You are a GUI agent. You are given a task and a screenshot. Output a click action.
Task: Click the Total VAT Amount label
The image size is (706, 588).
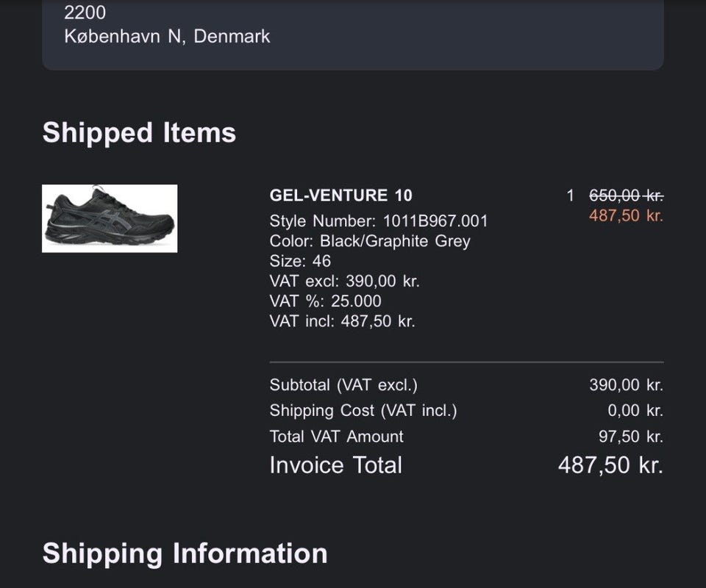coord(337,437)
